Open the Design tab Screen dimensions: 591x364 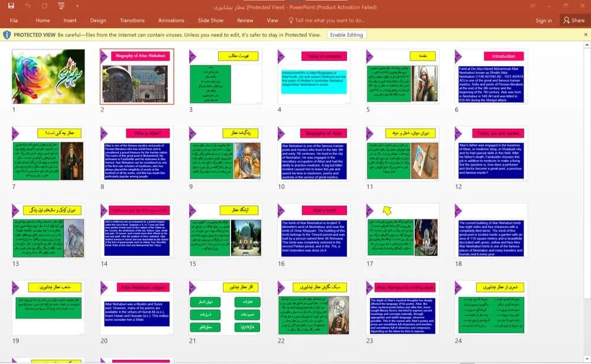point(98,20)
